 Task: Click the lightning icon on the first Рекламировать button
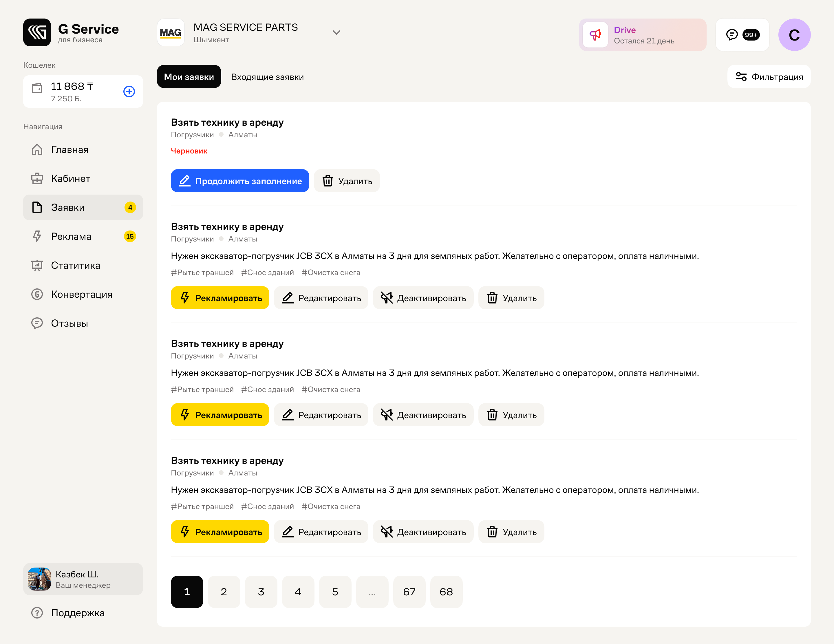pyautogui.click(x=185, y=298)
